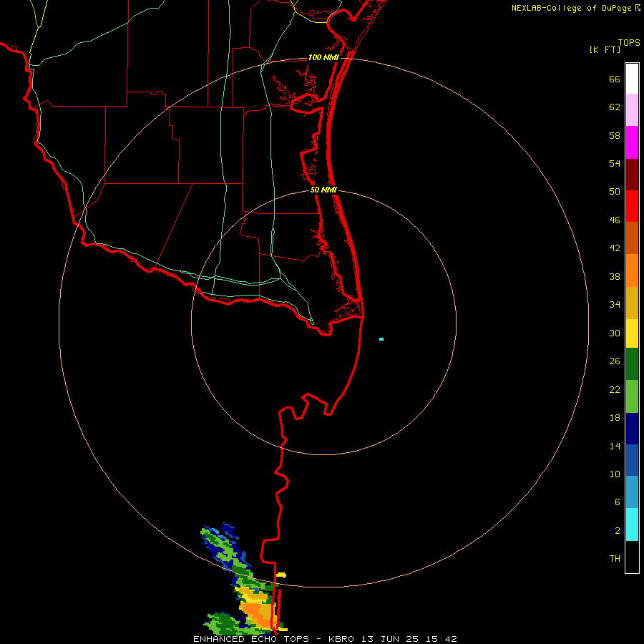The image size is (644, 644).
Task: Click the black TH legend swatch
Action: 632,557
